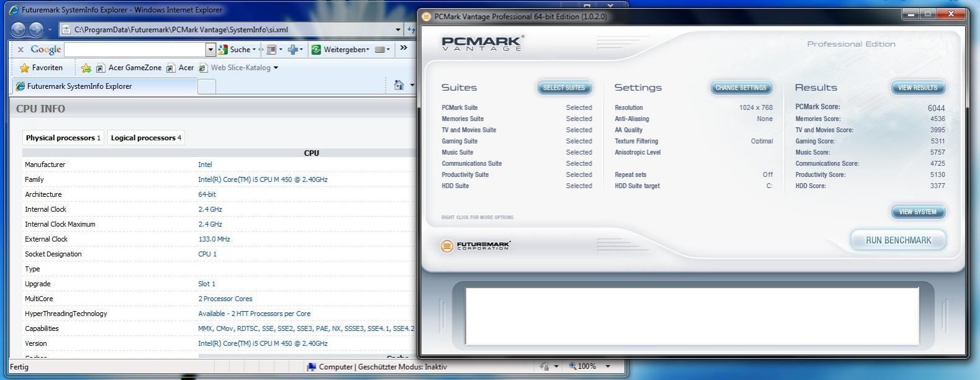Select the Futuremark SystemInfo Explorer tab
The image size is (980, 380).
click(104, 86)
